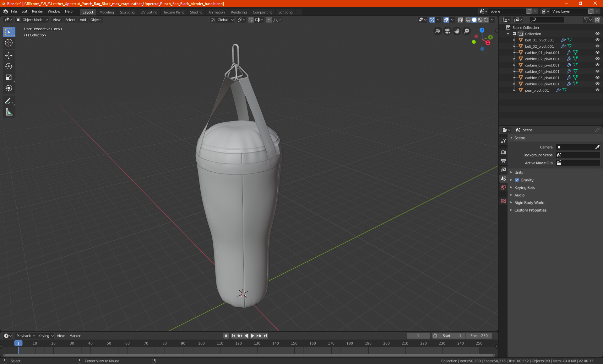Select the Select Box tool

9,32
